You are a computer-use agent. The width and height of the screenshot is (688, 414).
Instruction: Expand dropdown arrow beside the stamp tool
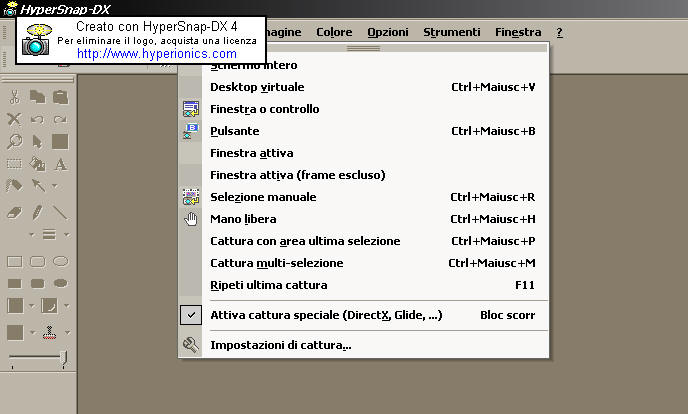[65, 332]
